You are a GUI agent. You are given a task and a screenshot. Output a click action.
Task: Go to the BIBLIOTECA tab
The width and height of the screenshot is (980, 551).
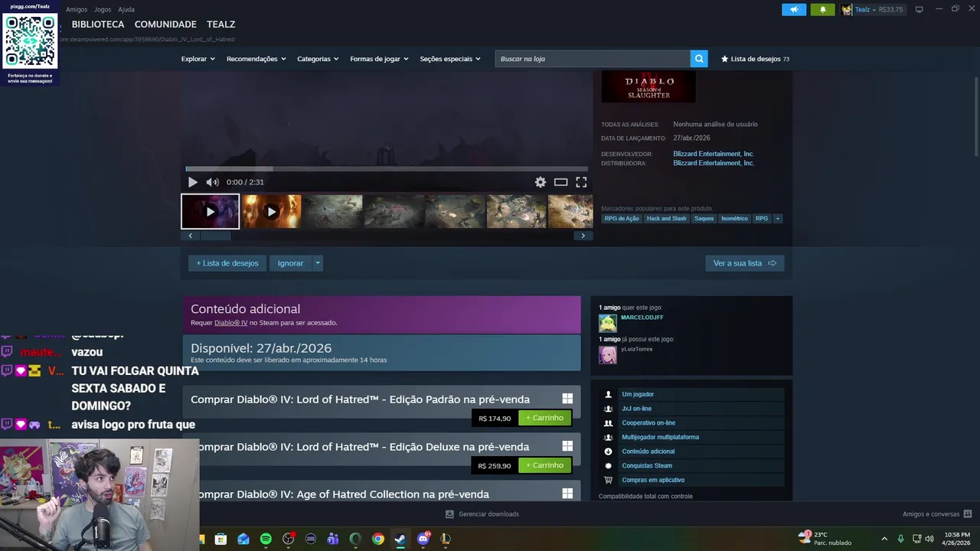coord(98,24)
